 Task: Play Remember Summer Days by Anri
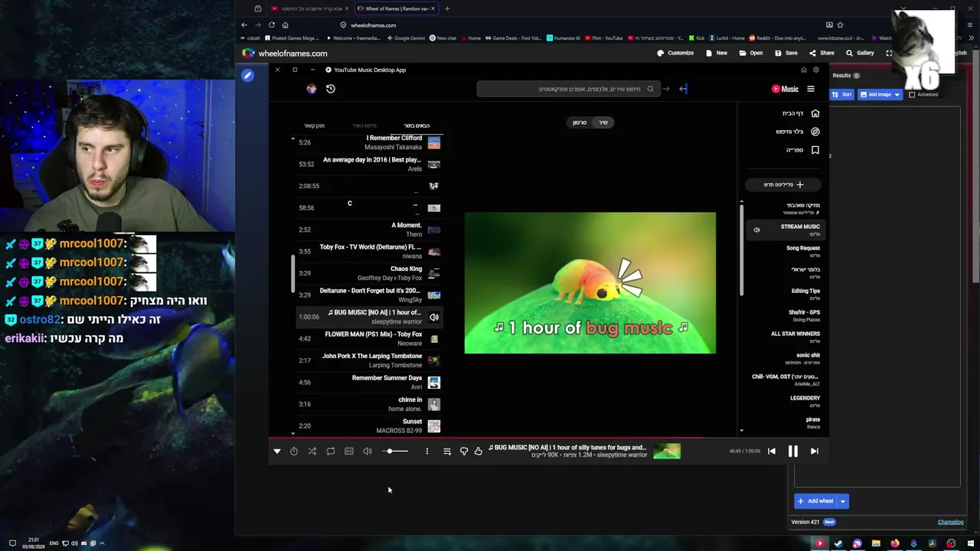369,382
